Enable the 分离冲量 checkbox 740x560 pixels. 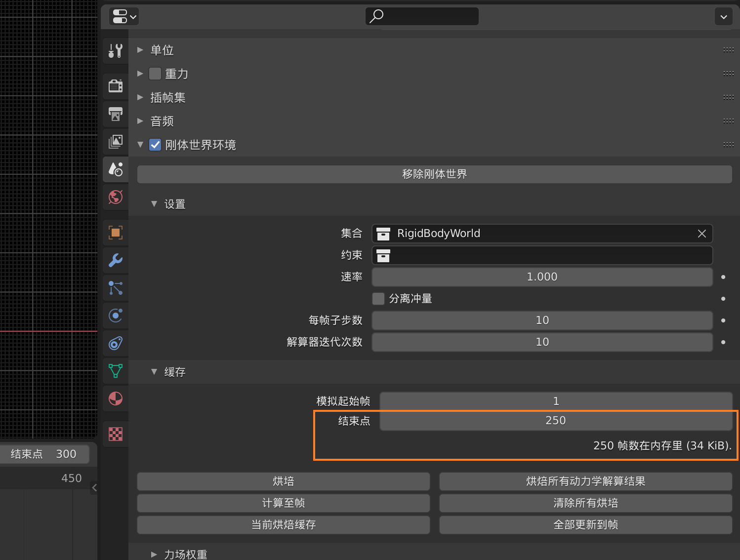pos(378,299)
